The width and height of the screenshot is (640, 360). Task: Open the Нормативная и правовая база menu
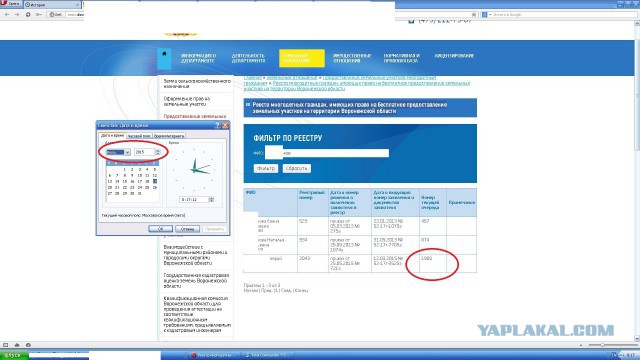401,58
